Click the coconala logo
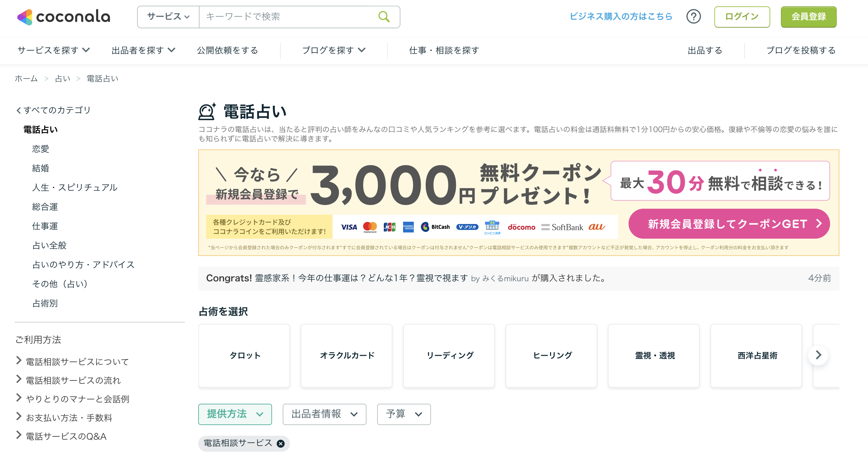Image resolution: width=868 pixels, height=456 pixels. point(64,17)
